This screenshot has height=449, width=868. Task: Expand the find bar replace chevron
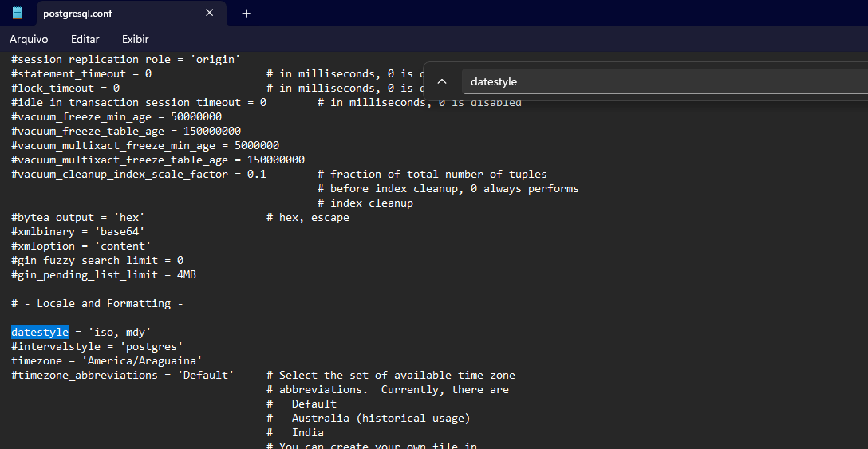(442, 81)
